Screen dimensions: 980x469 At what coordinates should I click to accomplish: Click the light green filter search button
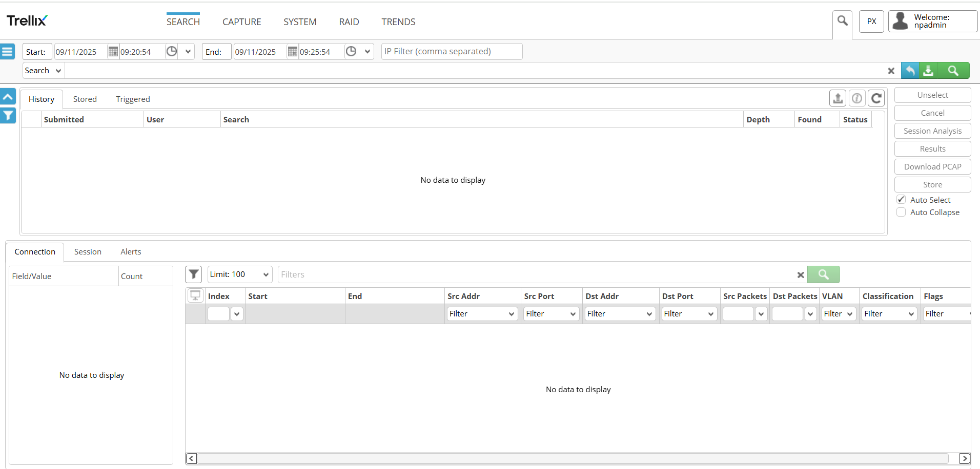tap(823, 274)
